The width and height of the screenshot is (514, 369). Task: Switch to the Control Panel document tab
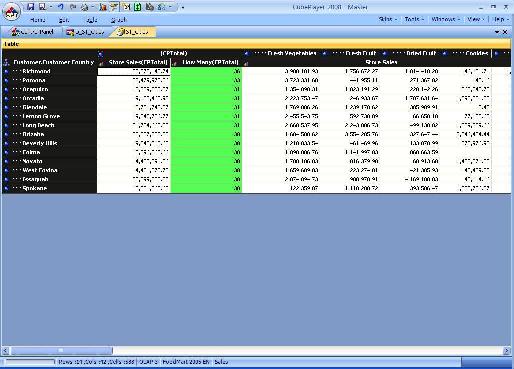(x=33, y=32)
